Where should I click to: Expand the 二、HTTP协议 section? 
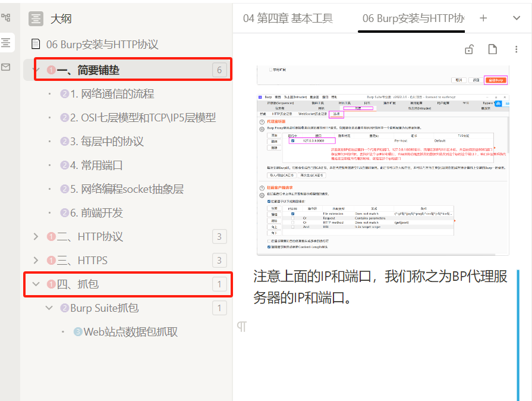pyautogui.click(x=36, y=237)
